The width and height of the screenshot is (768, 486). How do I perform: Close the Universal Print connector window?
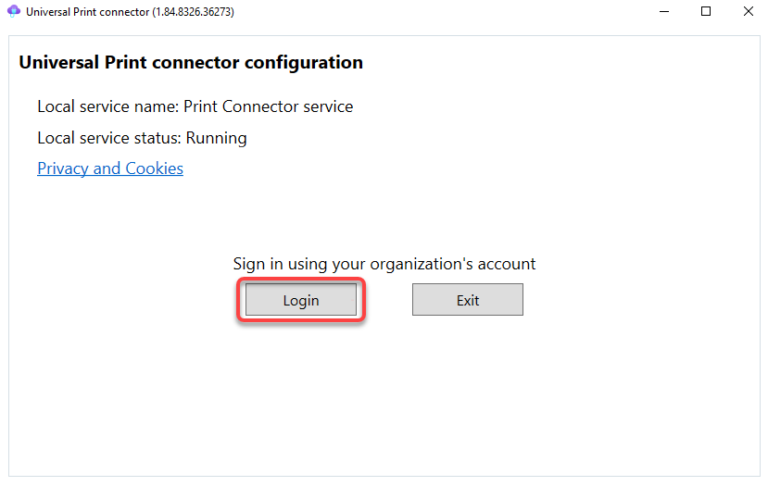[748, 11]
